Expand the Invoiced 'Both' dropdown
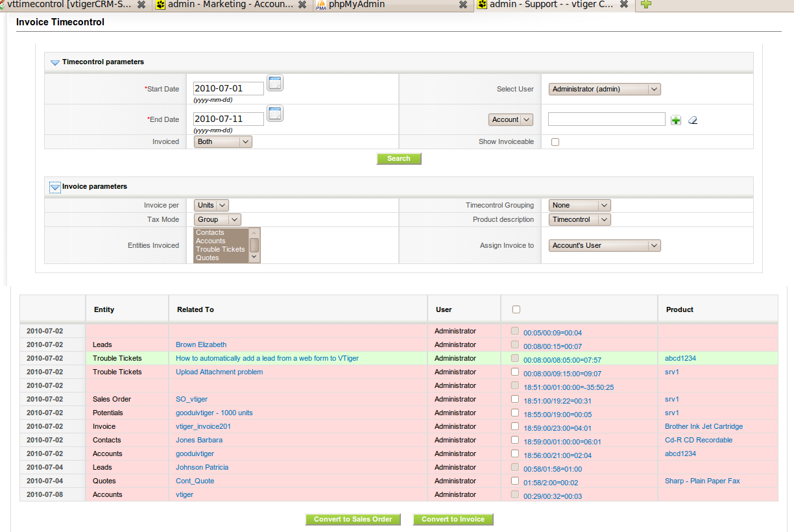 click(x=223, y=141)
